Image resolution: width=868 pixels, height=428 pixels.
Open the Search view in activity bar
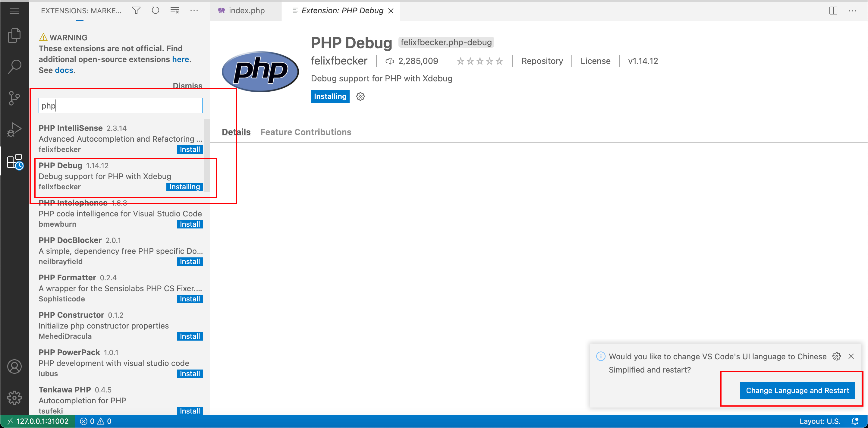[x=14, y=67]
